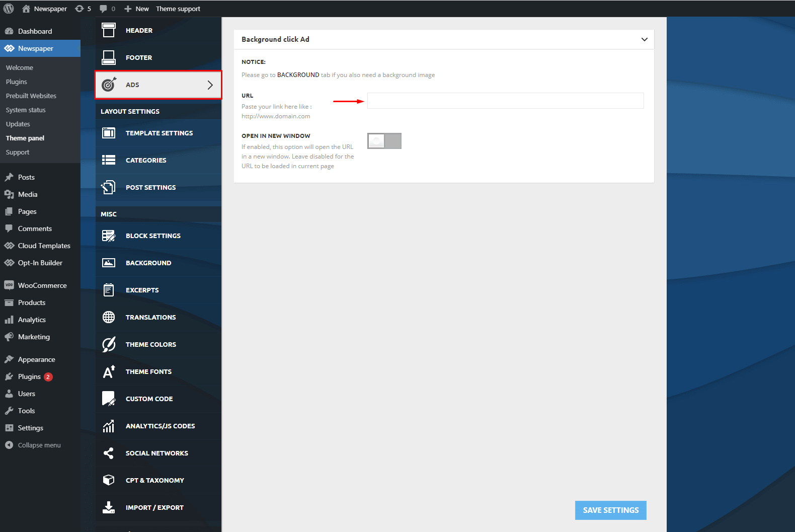Click the Ads target icon
The image size is (795, 532).
(109, 85)
